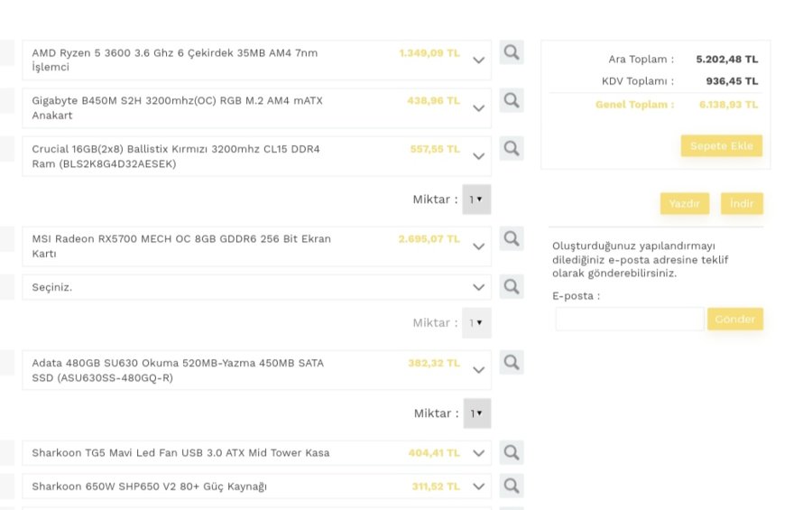Click the magnifier beside the empty Seçiniz row
812x510 pixels.
512,286
